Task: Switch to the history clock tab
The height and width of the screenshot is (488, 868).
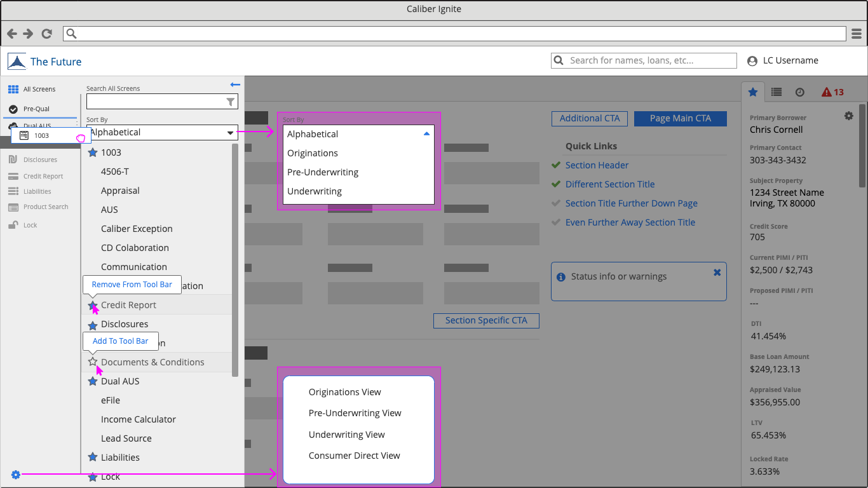Action: pyautogui.click(x=800, y=92)
